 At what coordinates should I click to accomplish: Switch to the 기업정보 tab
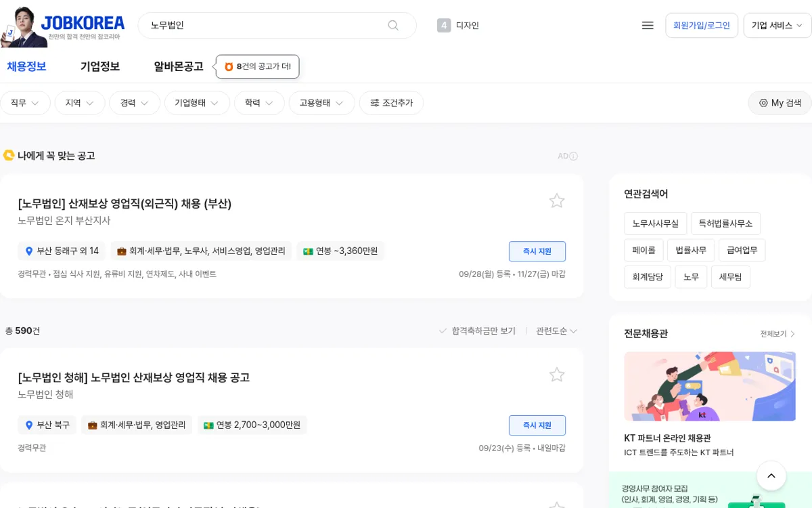100,66
